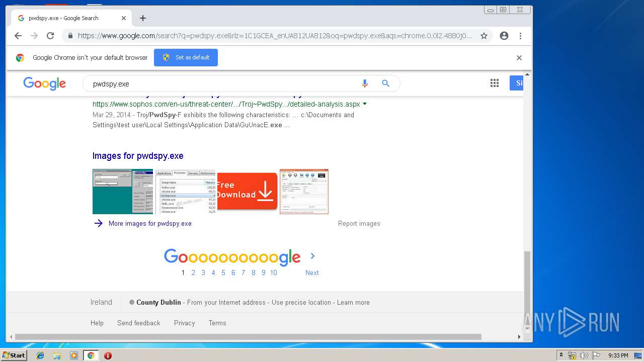644x362 pixels.
Task: Click the browser back arrow
Action: 18,36
